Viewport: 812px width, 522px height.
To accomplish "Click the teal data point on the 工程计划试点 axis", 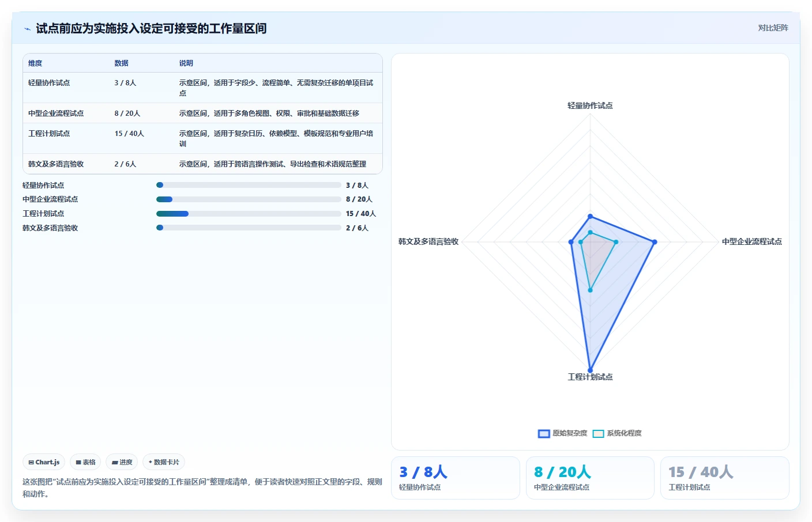I will pos(590,290).
